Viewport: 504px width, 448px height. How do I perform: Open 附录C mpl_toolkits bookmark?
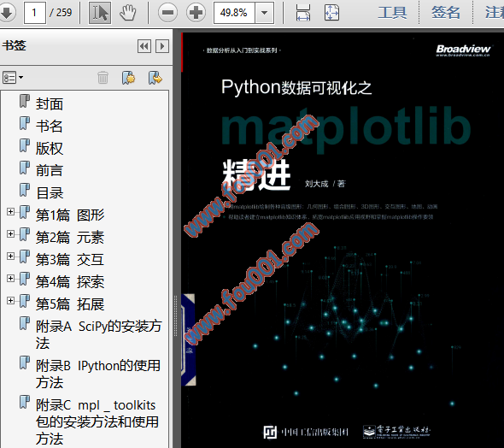(97, 421)
